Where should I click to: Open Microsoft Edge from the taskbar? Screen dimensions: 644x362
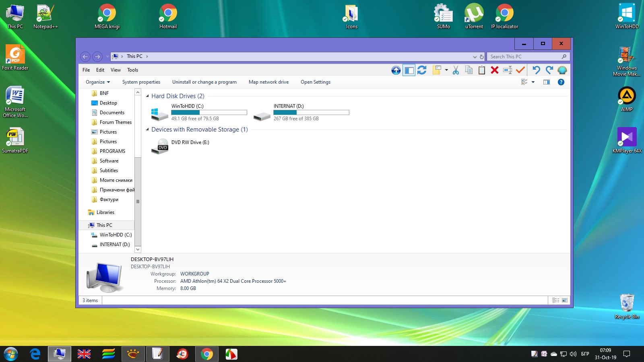35,354
